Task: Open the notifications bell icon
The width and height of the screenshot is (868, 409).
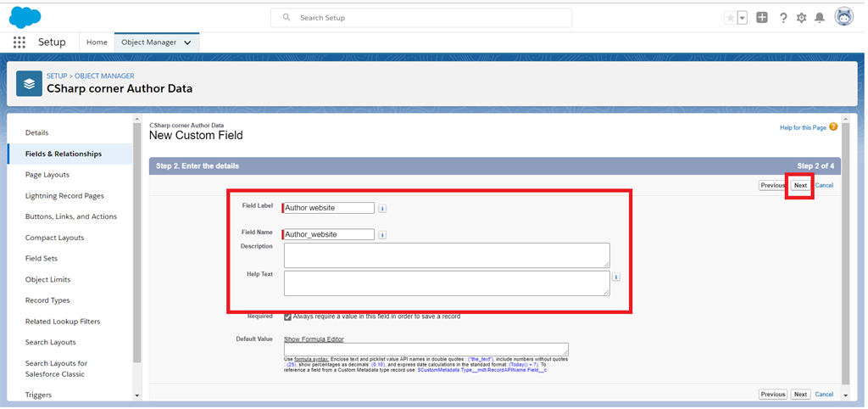Action: click(820, 18)
